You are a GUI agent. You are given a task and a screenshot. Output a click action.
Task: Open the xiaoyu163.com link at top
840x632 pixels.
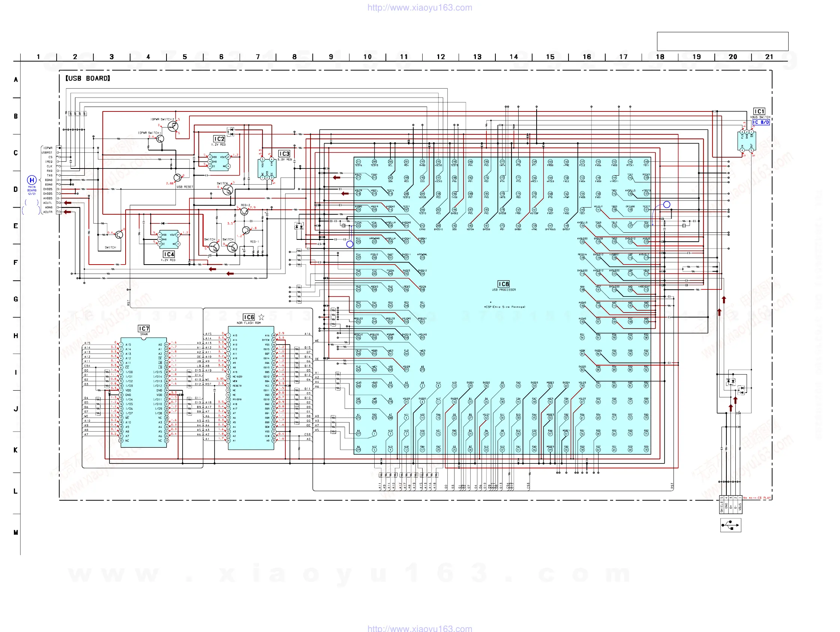420,8
